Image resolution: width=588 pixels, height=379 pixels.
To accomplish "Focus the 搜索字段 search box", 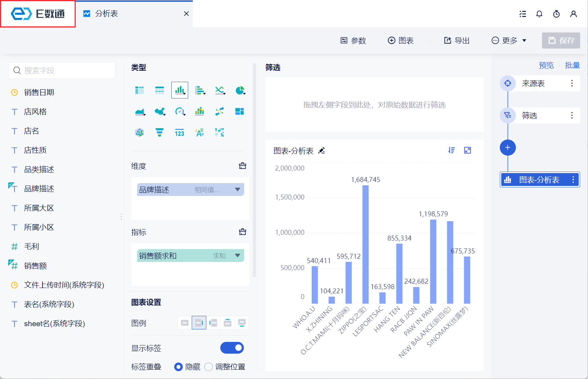I will 62,70.
